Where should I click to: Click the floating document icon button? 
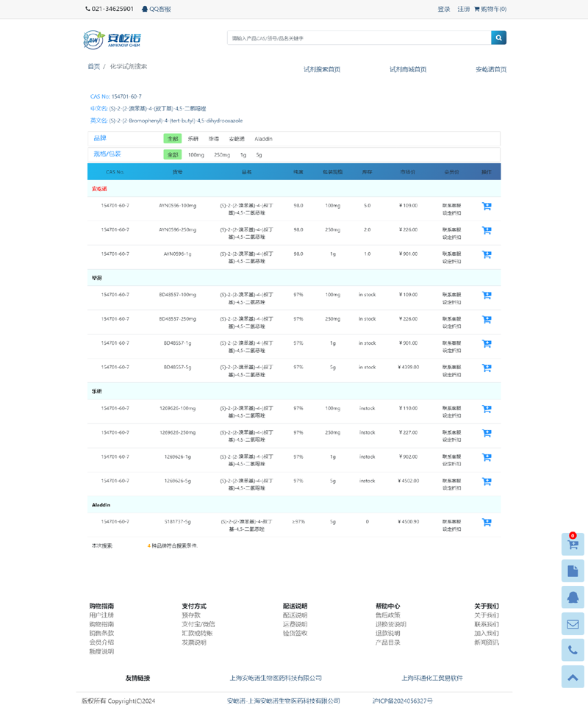coord(573,570)
